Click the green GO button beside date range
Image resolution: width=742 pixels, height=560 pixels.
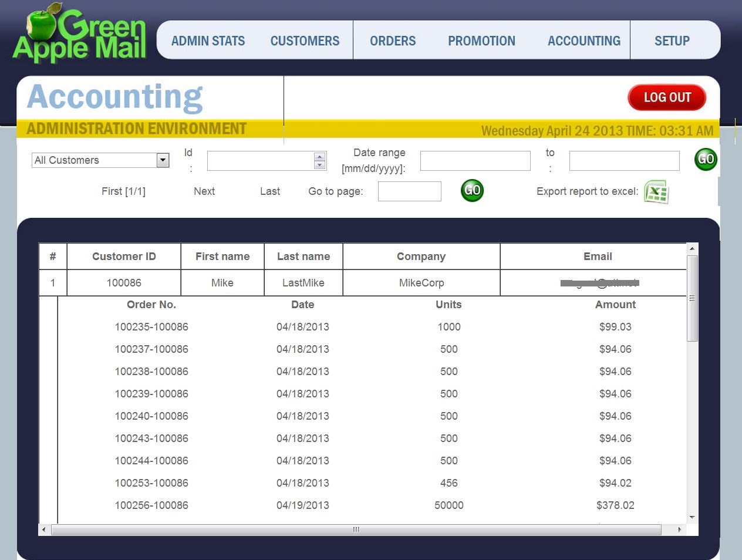coord(706,159)
